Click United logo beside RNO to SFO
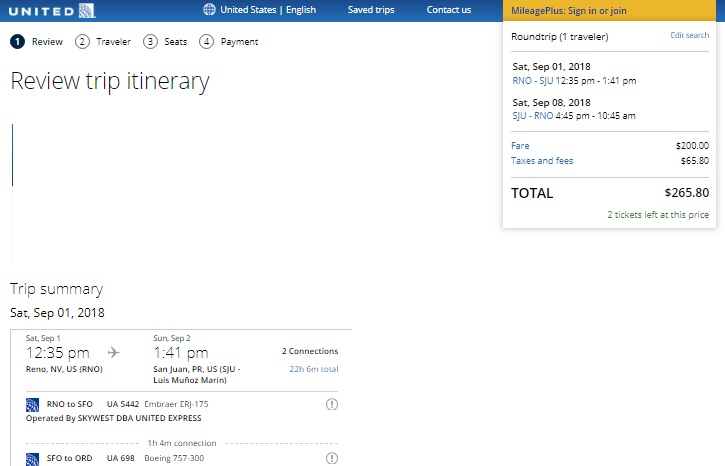 coord(32,405)
